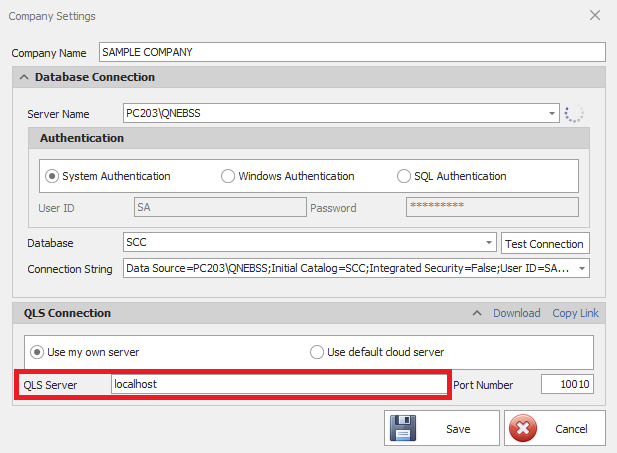Select SQL Authentication radio button

[404, 176]
